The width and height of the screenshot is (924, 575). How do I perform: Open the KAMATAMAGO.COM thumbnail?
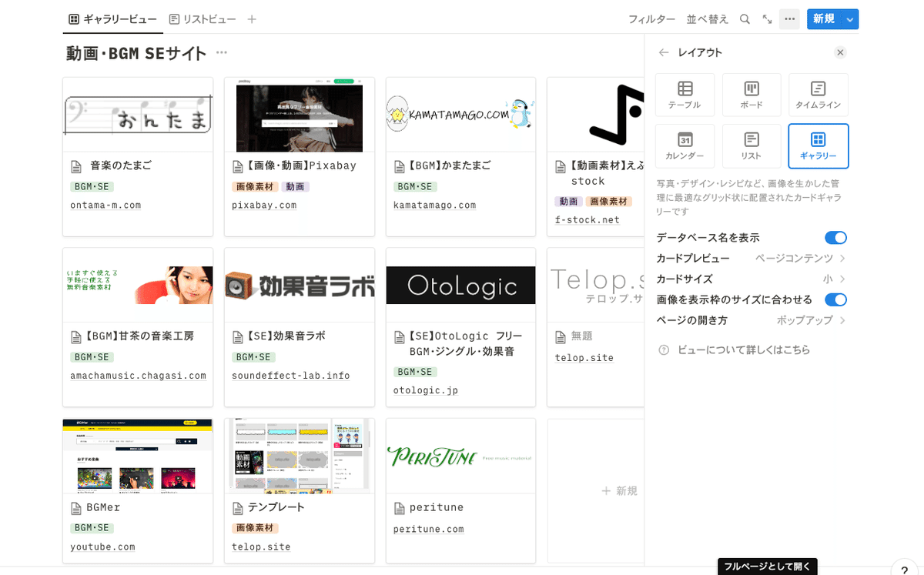pos(460,115)
